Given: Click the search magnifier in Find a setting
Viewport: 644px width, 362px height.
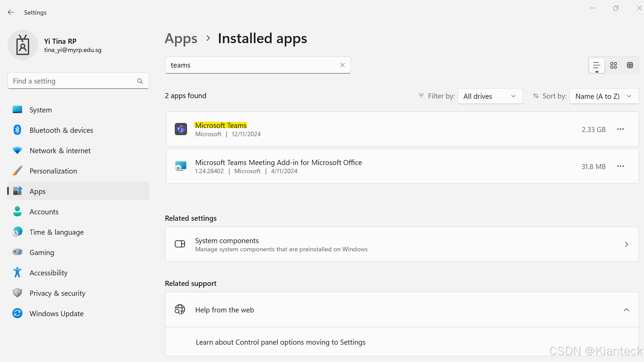Looking at the screenshot, I should [x=140, y=81].
